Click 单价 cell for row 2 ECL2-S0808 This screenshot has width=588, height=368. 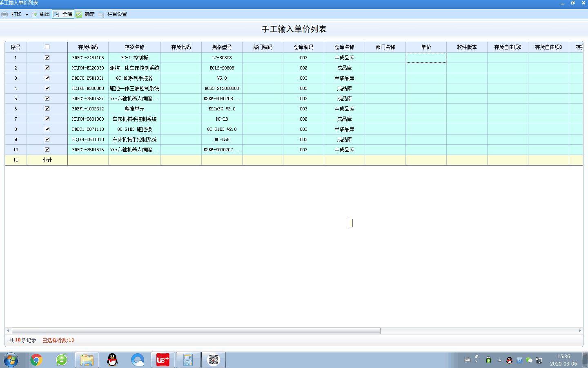(x=426, y=68)
